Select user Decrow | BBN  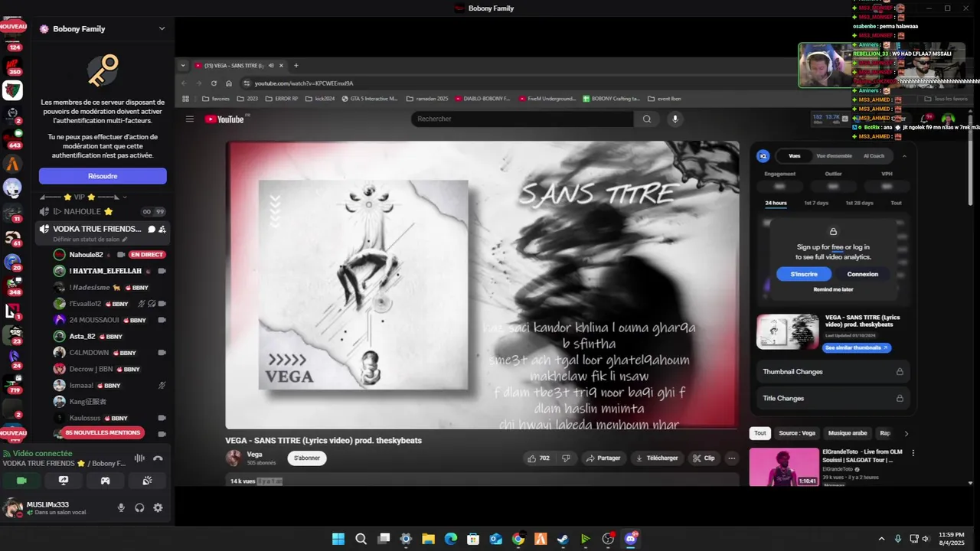pos(91,369)
